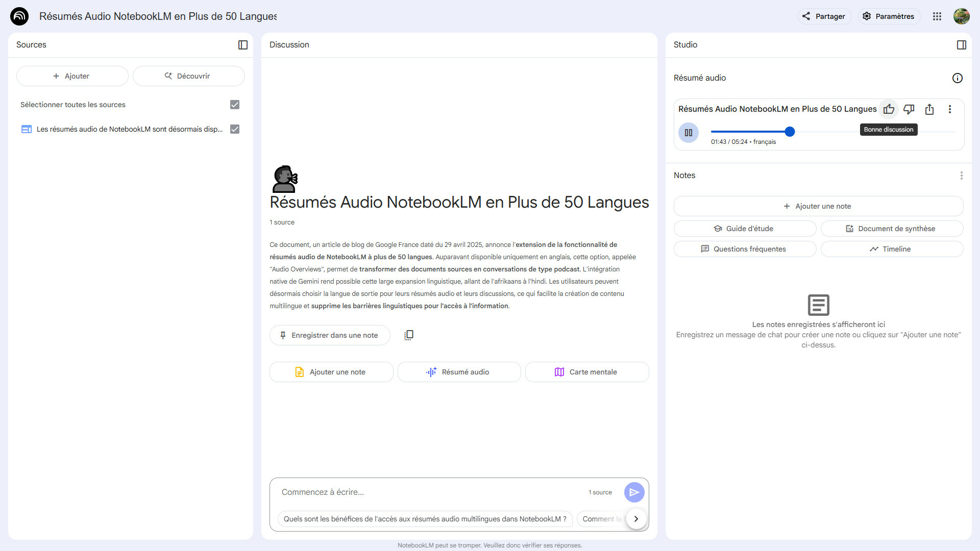The height and width of the screenshot is (551, 980).
Task: Open the account profile avatar
Action: pos(962,16)
